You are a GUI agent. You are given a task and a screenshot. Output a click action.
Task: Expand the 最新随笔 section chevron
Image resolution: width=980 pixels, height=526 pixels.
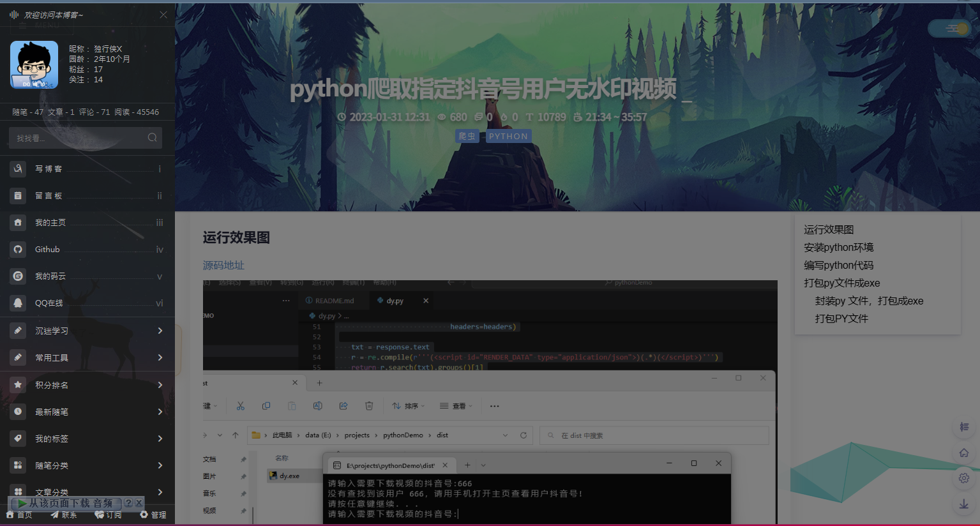(x=160, y=412)
